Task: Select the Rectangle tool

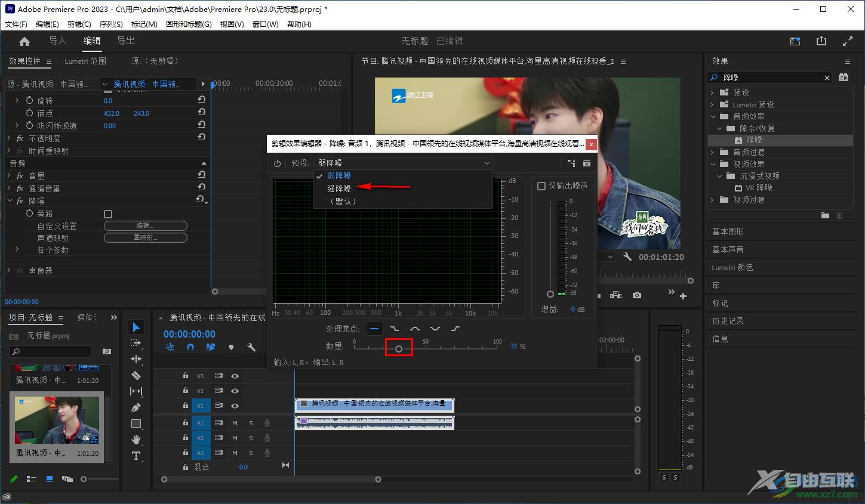Action: click(x=136, y=423)
